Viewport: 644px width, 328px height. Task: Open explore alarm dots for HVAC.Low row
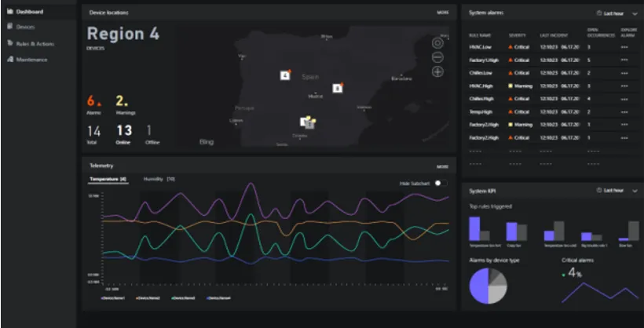click(624, 47)
